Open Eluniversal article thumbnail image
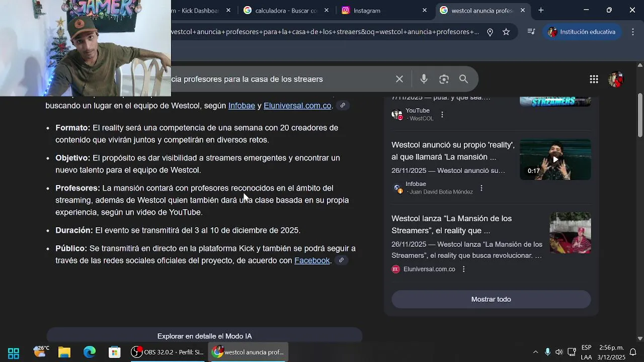 [571, 233]
